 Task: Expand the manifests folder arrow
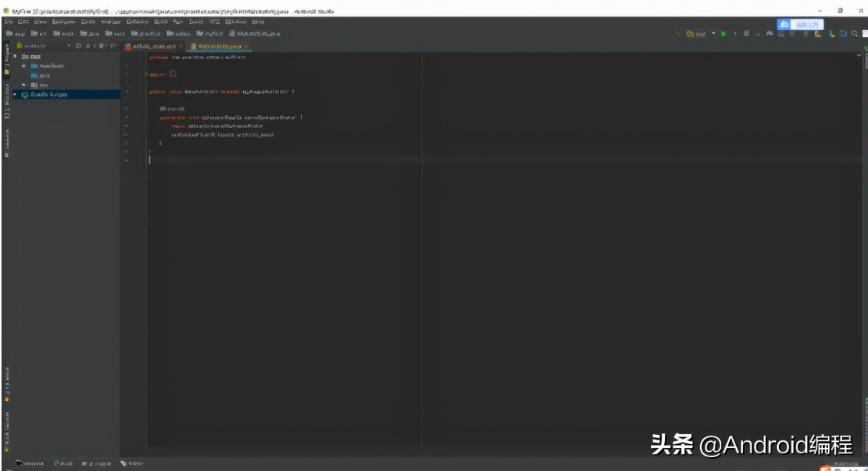24,66
